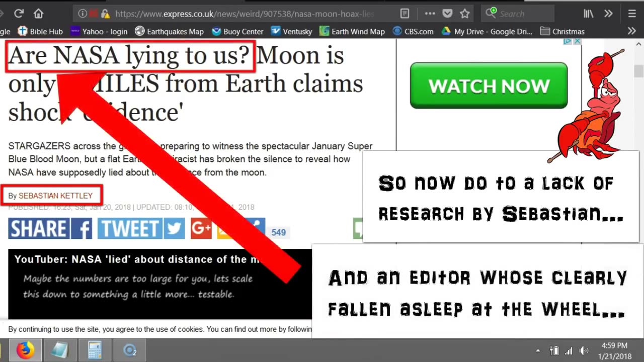Open the page actions three-dots menu
Viewport: 644px width, 362px height.
430,14
